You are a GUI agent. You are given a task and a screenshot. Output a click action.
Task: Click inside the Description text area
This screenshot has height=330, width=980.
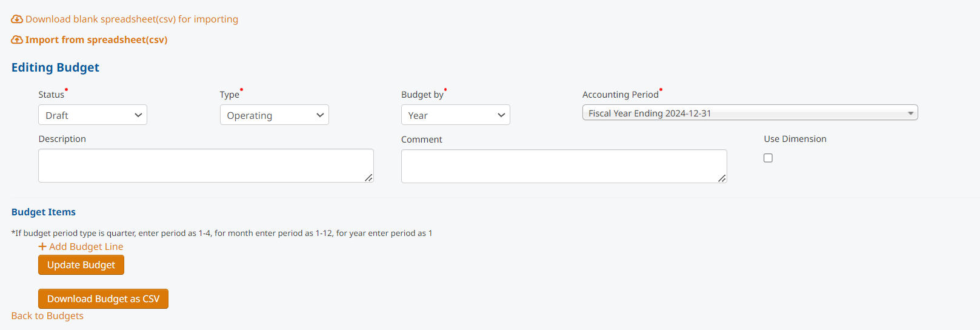click(x=206, y=166)
